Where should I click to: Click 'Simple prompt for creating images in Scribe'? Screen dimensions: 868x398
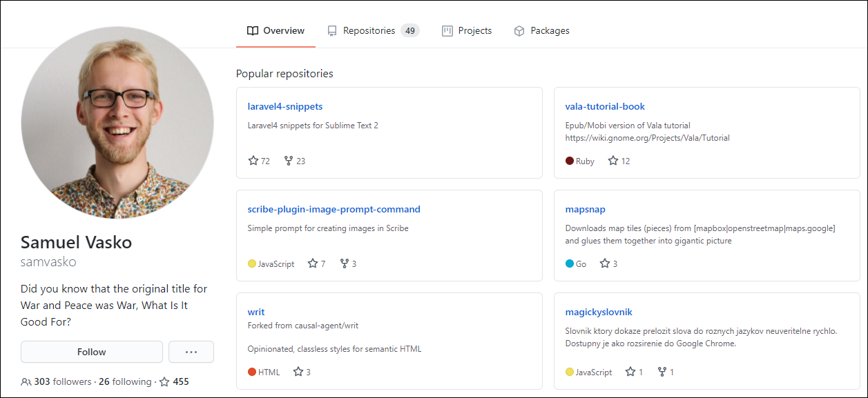328,228
